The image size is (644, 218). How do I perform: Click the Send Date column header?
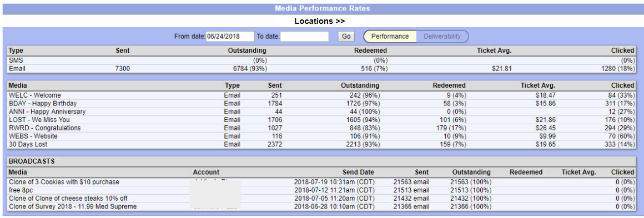[x=358, y=172]
